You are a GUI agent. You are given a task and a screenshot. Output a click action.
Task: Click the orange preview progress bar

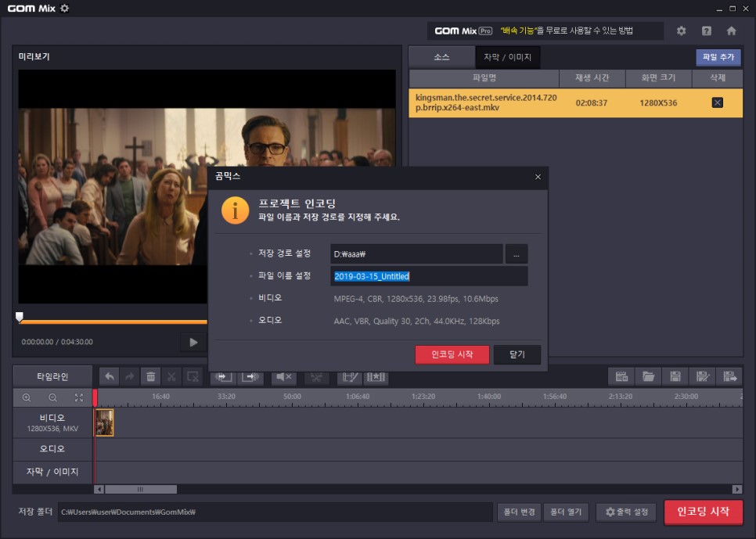113,322
